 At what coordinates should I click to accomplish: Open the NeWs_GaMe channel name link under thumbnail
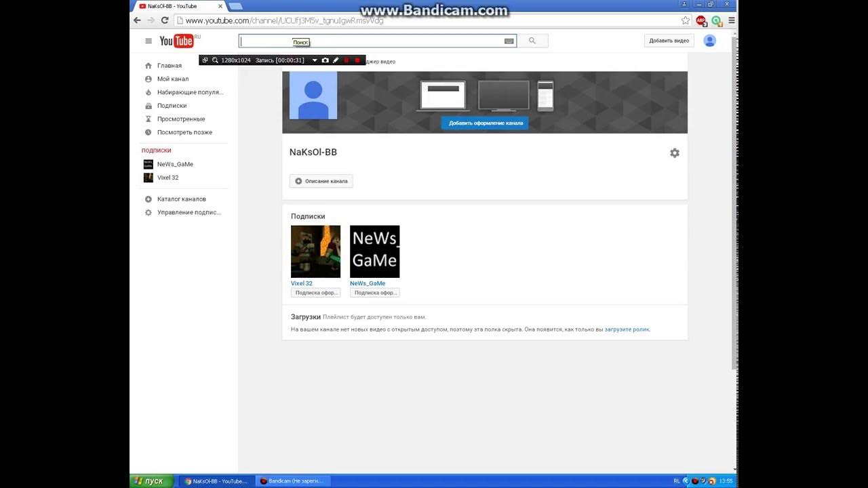(x=368, y=283)
